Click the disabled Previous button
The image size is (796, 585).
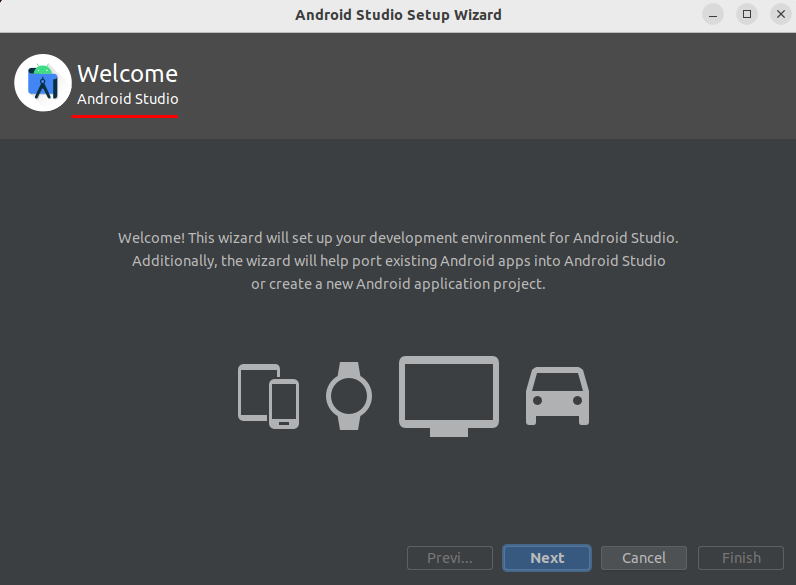(x=450, y=558)
